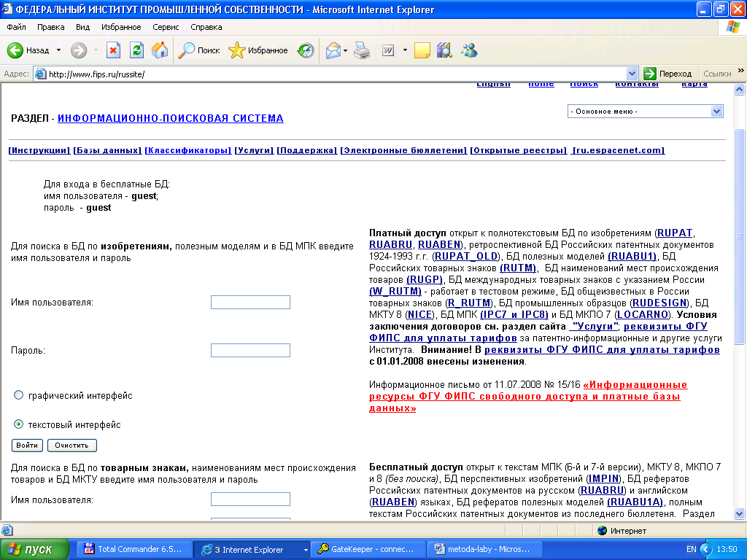Click the address bar URL field
This screenshot has width=747, height=560.
pos(336,74)
